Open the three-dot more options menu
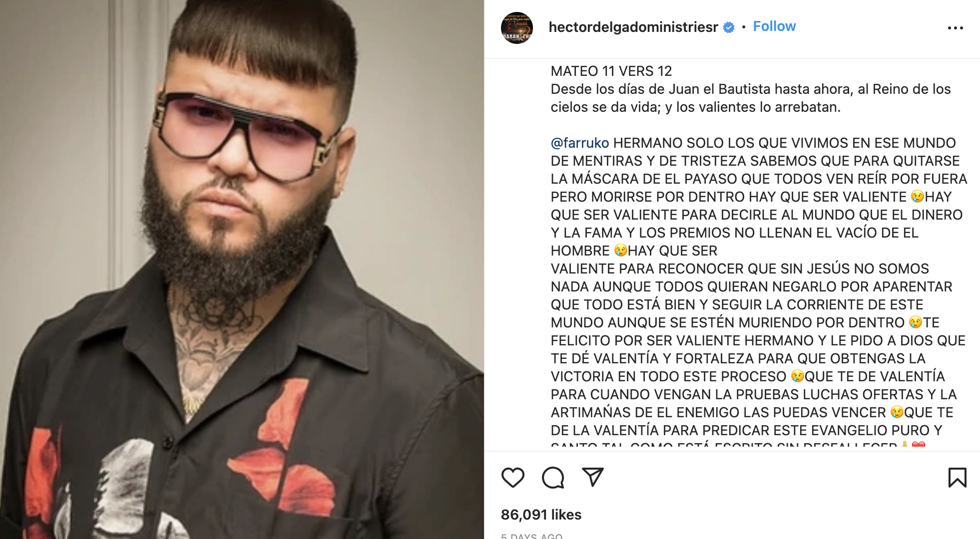 [x=955, y=28]
